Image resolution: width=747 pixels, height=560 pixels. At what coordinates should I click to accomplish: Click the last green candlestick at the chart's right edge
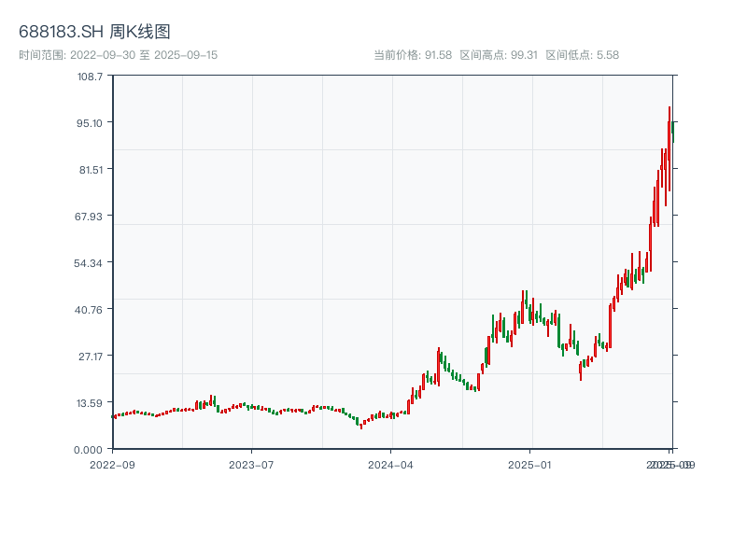pyautogui.click(x=673, y=132)
